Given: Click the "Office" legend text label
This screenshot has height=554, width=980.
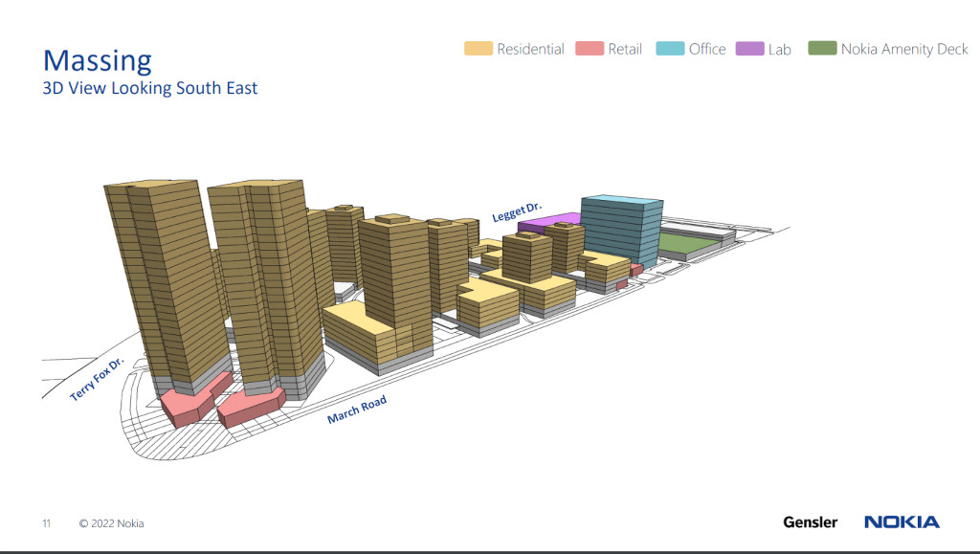Looking at the screenshot, I should [x=707, y=49].
